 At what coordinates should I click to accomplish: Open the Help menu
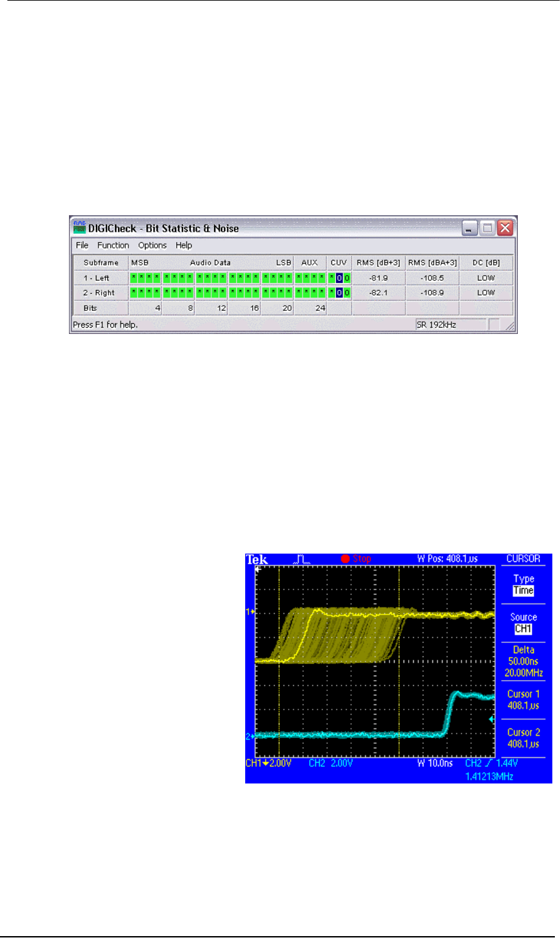(184, 245)
